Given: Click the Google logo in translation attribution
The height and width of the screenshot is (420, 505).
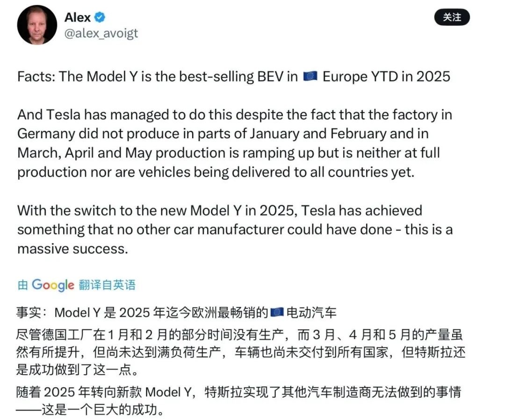Looking at the screenshot, I should (x=53, y=285).
